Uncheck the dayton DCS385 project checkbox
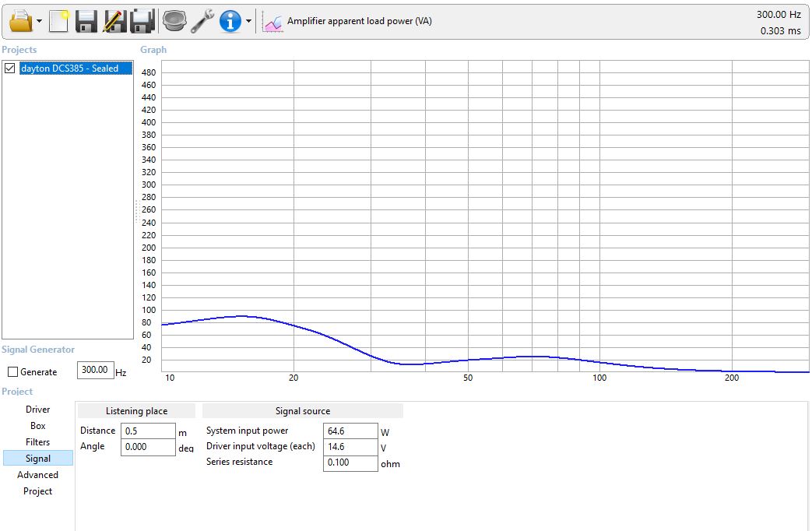Viewport: 812px width, 531px height. tap(10, 69)
